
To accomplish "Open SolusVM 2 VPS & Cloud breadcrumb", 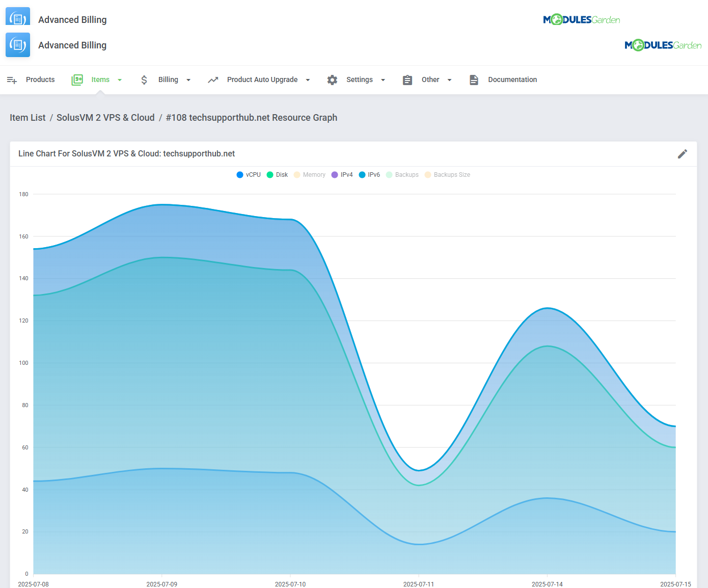I will coord(105,118).
